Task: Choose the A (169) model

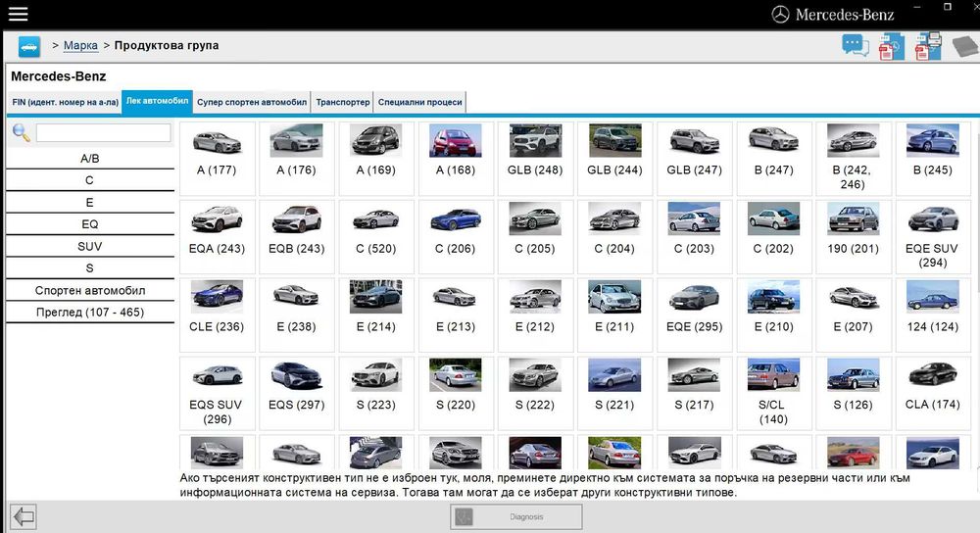Action: (x=376, y=159)
